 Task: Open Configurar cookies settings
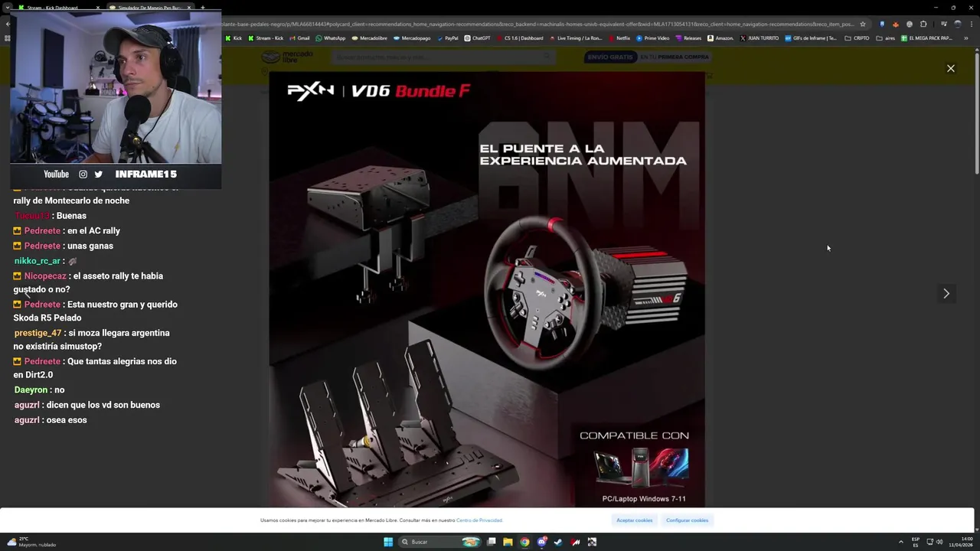tap(687, 520)
